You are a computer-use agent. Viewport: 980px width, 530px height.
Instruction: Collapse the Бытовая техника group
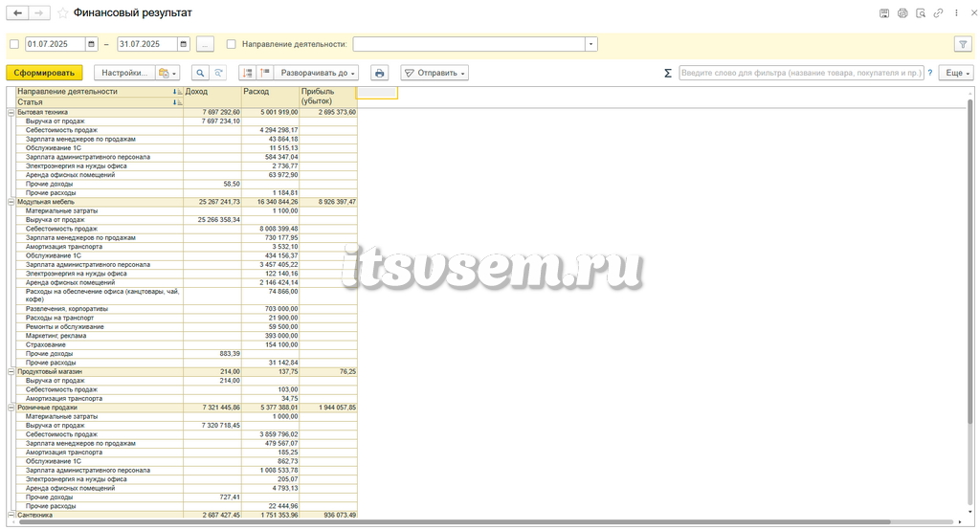(x=11, y=113)
